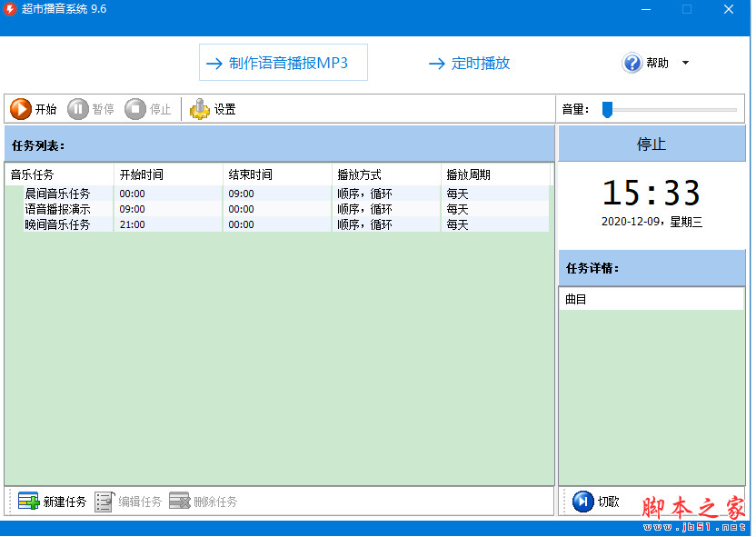Click the 开始时间 column header
The height and width of the screenshot is (537, 756).
tap(168, 174)
